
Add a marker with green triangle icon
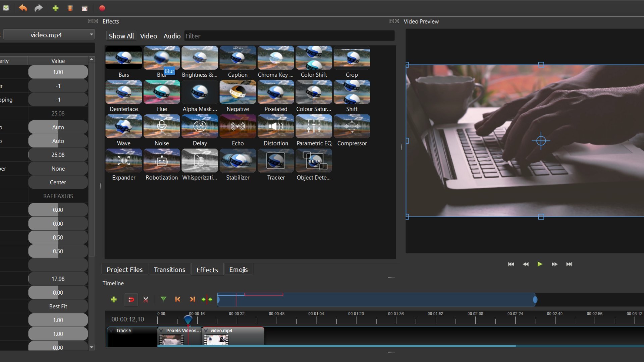pyautogui.click(x=163, y=299)
